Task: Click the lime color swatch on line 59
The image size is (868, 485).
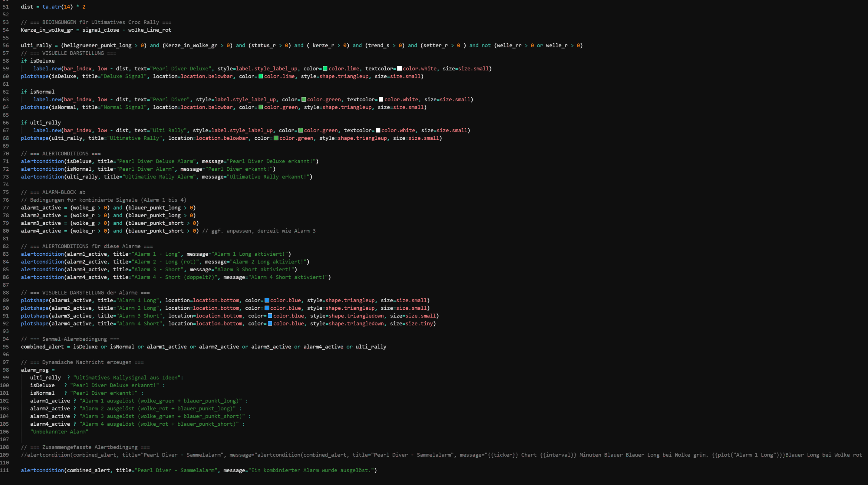Action: (325, 69)
